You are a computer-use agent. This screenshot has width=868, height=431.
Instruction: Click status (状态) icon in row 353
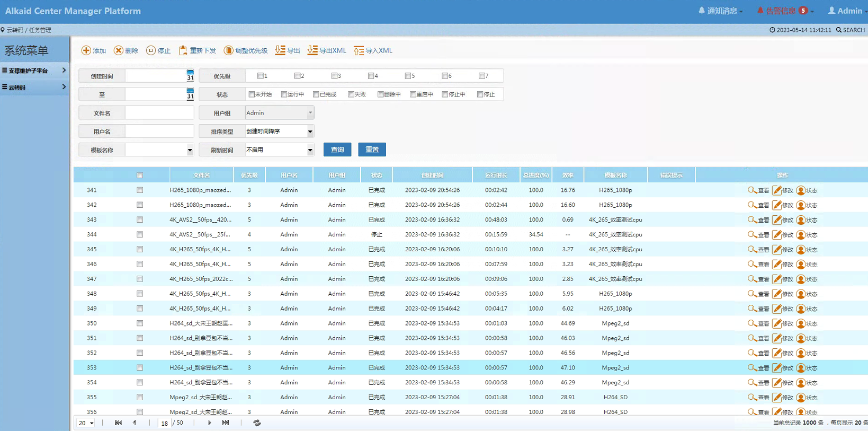click(801, 367)
